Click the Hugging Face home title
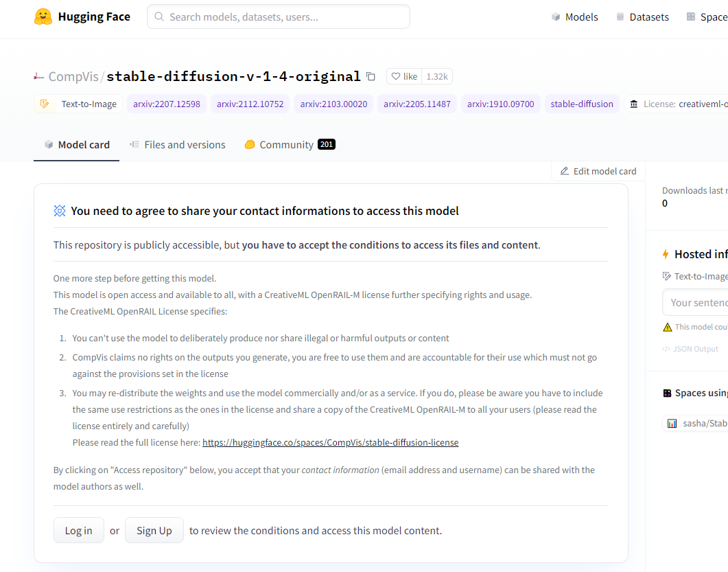Image resolution: width=728 pixels, height=572 pixels. [94, 16]
